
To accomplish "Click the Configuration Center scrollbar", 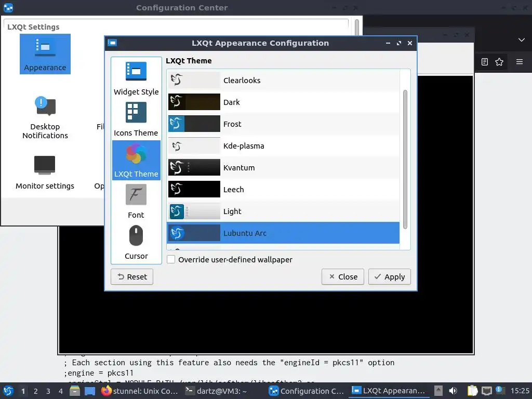I will coord(356,27).
